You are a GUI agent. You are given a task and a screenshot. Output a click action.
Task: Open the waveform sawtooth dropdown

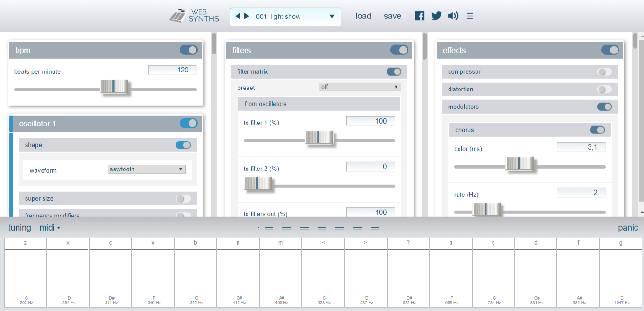pyautogui.click(x=147, y=169)
